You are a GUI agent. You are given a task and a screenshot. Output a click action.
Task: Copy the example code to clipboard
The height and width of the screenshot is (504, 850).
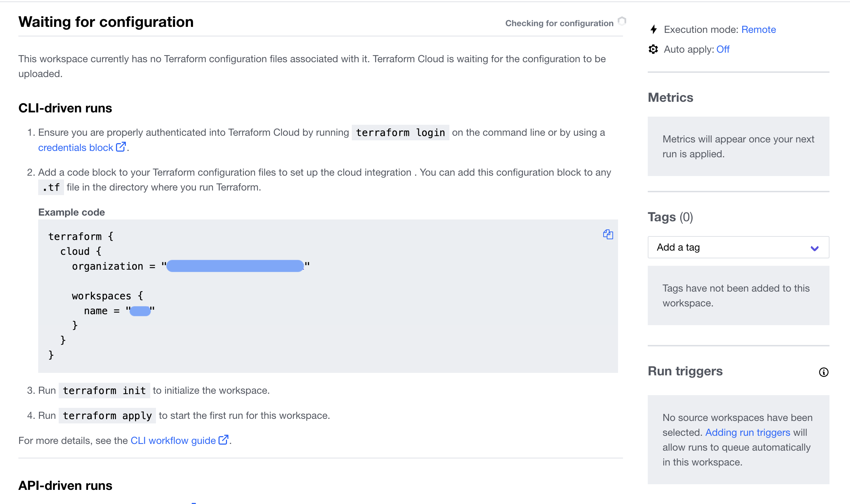pos(608,234)
